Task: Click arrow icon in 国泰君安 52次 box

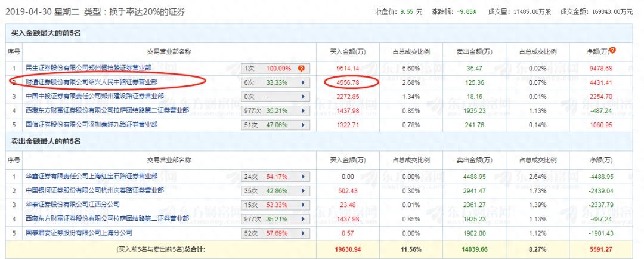Action: [303, 232]
